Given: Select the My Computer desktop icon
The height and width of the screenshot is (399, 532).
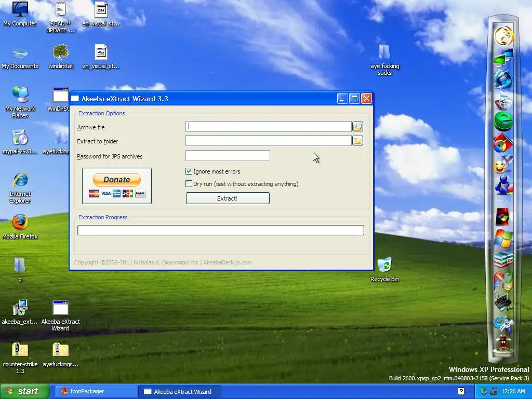Looking at the screenshot, I should pyautogui.click(x=20, y=15).
